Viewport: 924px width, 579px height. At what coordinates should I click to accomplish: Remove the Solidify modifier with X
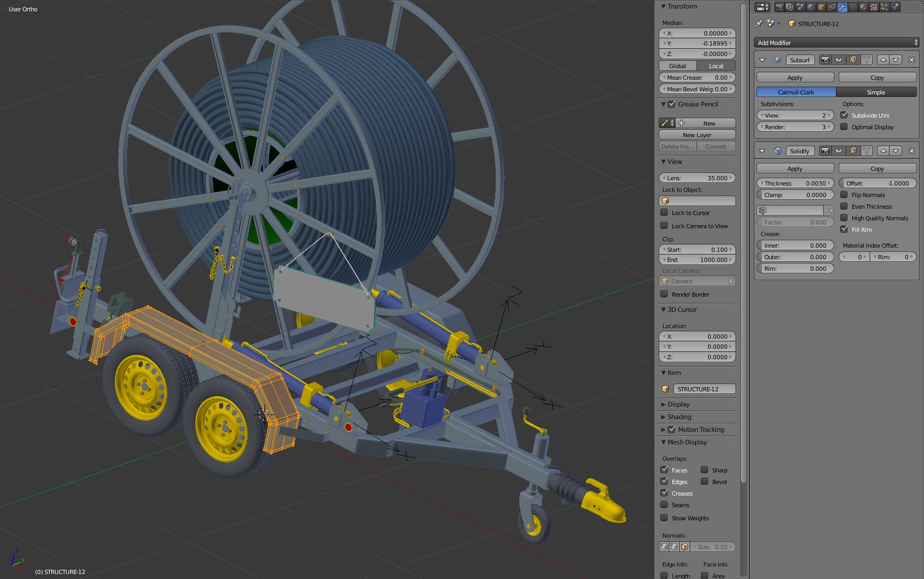click(x=911, y=151)
